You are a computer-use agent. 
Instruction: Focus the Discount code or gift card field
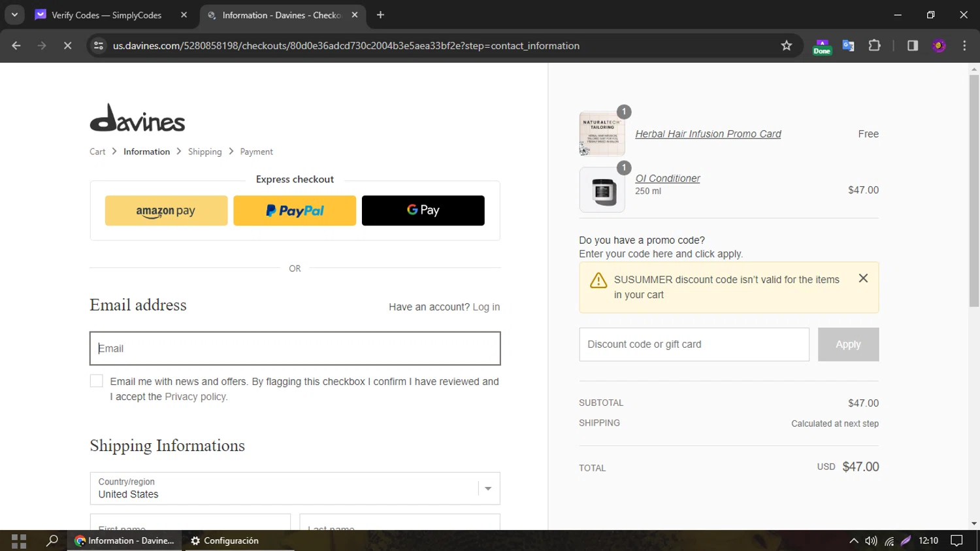point(694,344)
